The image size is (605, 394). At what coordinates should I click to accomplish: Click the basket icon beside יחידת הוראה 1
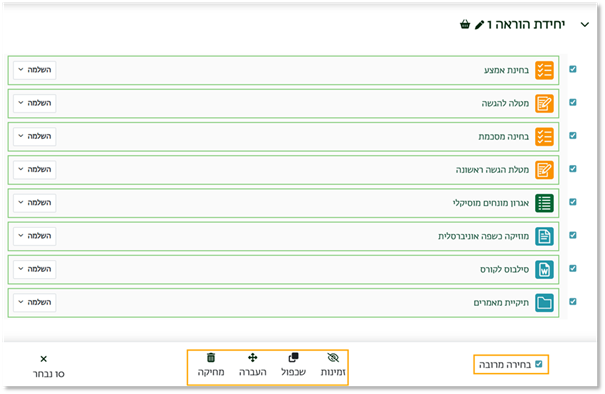(x=465, y=25)
